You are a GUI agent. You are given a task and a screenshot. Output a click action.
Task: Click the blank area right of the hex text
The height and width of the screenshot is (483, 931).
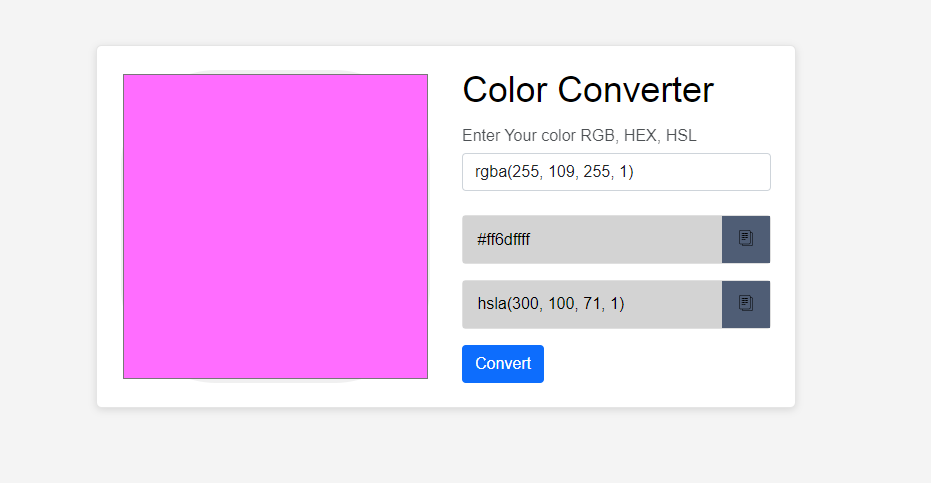pyautogui.click(x=626, y=239)
